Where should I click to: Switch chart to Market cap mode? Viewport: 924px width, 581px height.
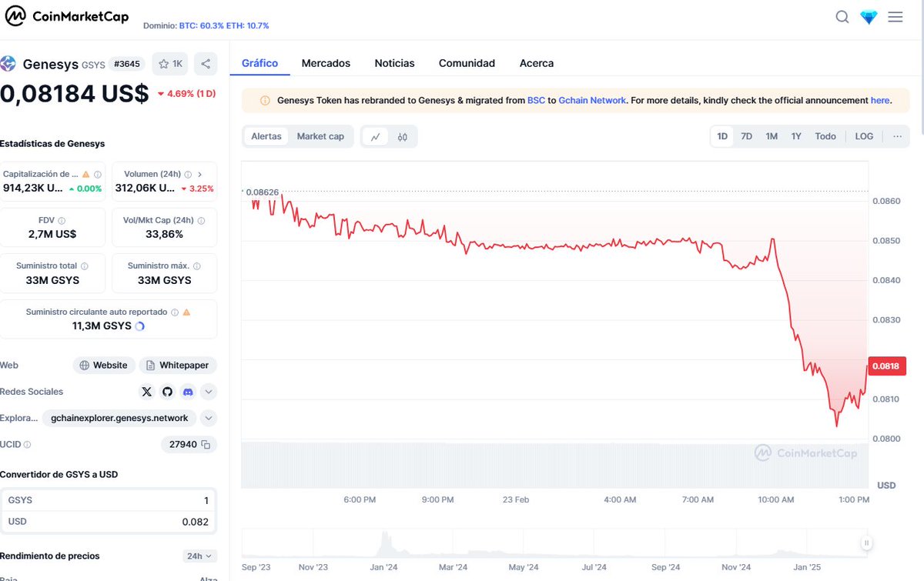coord(320,135)
